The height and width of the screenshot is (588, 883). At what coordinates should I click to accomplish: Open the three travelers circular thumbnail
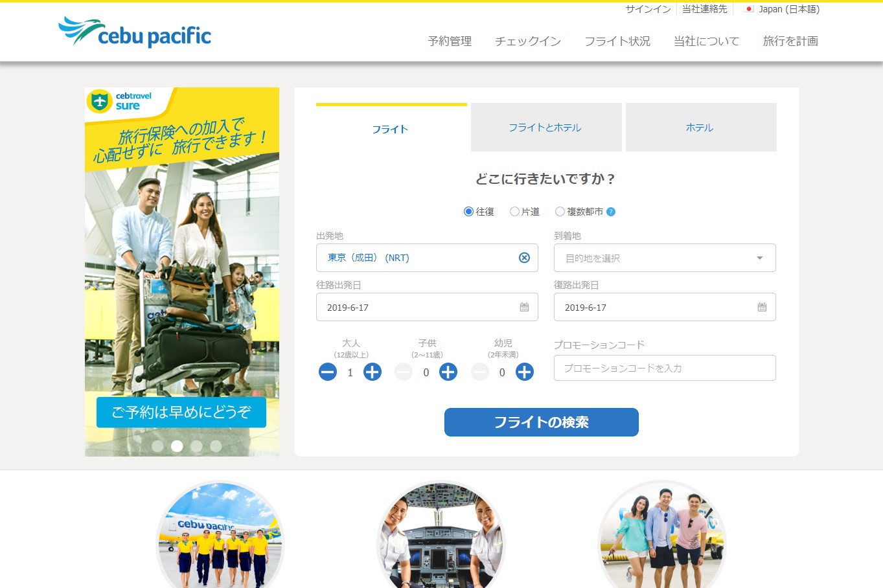click(x=661, y=535)
